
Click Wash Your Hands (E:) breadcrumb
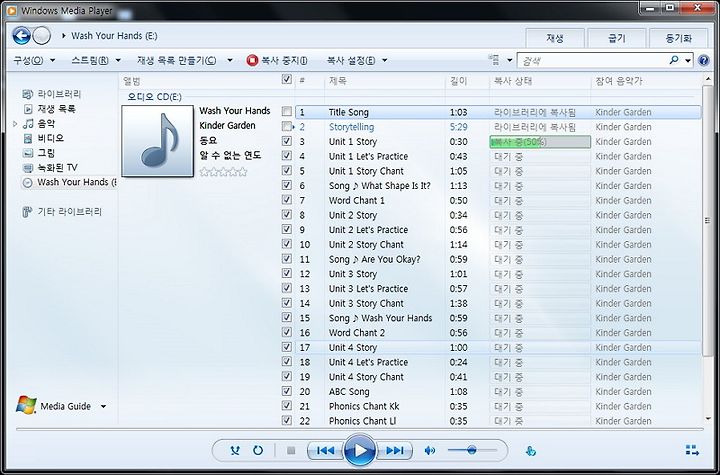pos(114,35)
